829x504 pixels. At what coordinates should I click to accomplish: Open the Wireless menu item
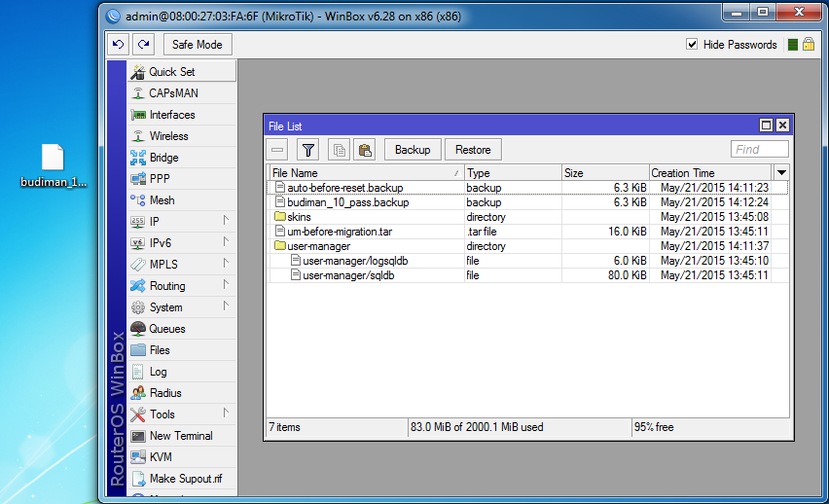click(x=182, y=136)
